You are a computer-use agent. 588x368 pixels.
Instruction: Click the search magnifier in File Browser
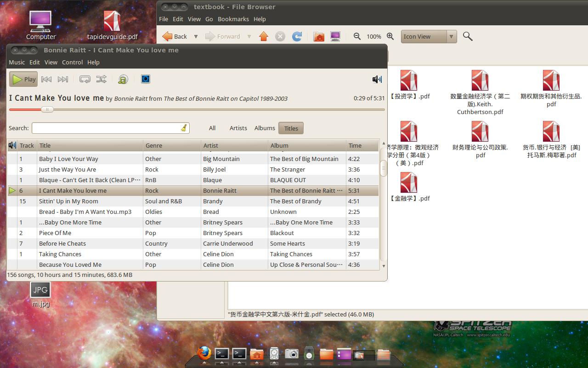pos(468,36)
